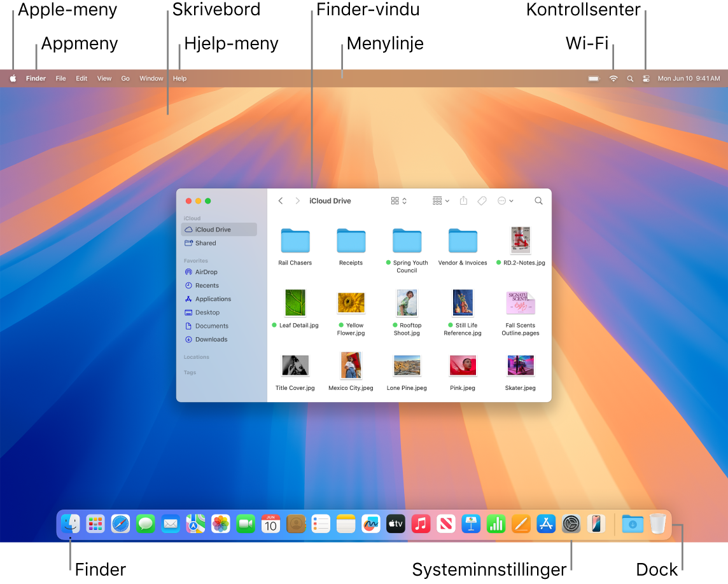Open the Edit menu
Image resolution: width=728 pixels, height=584 pixels.
point(81,78)
